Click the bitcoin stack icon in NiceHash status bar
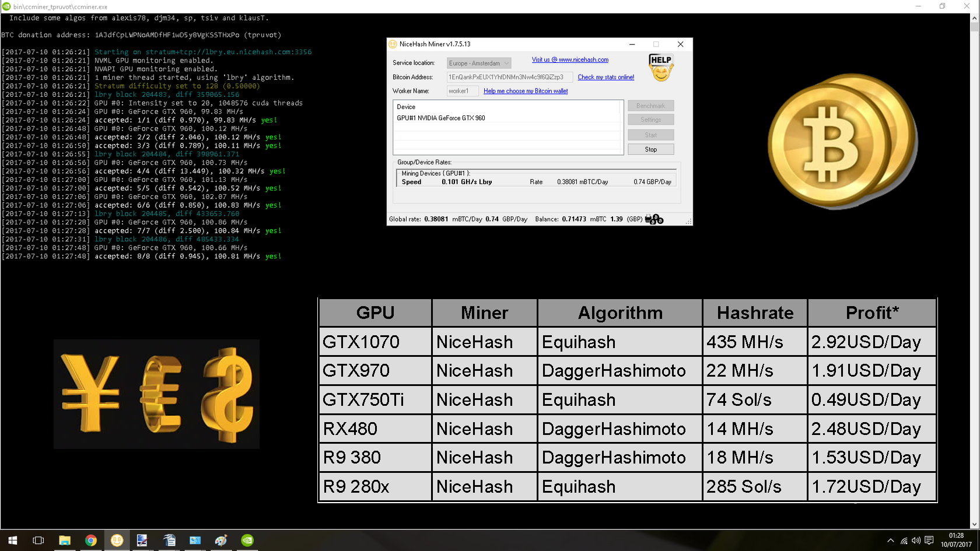The width and height of the screenshot is (980, 551). click(x=654, y=219)
